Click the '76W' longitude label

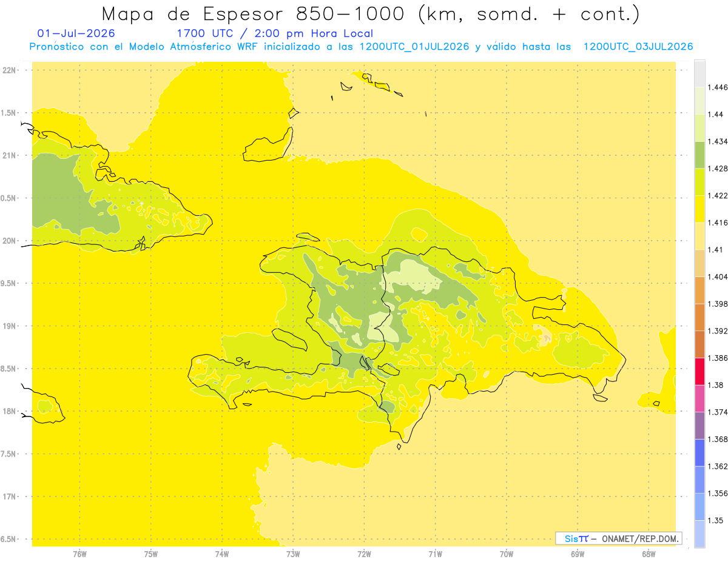click(79, 554)
